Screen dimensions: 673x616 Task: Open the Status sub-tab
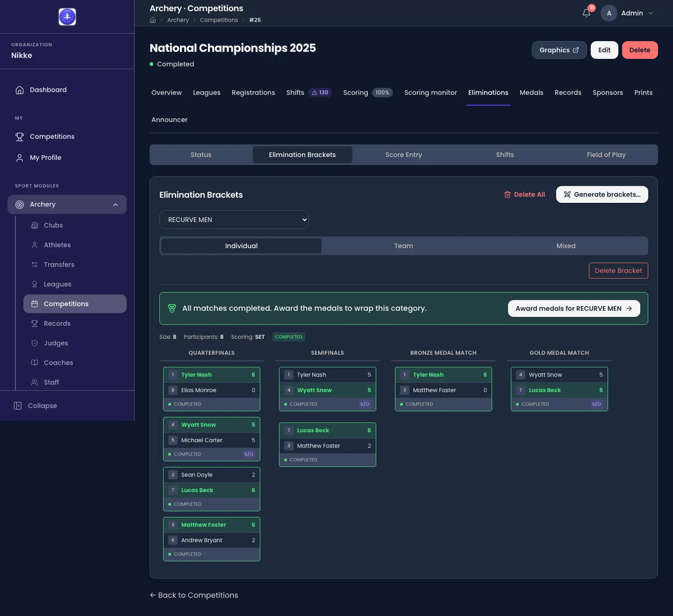[201, 155]
